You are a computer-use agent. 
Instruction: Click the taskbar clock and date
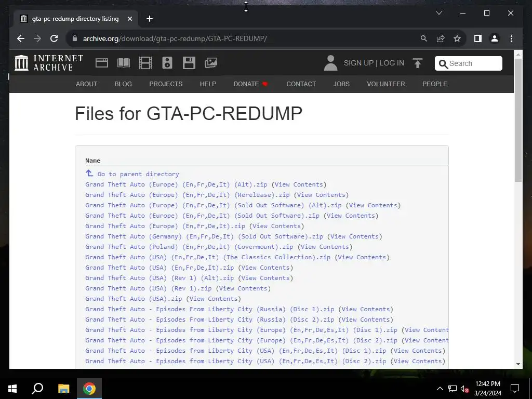click(x=487, y=389)
